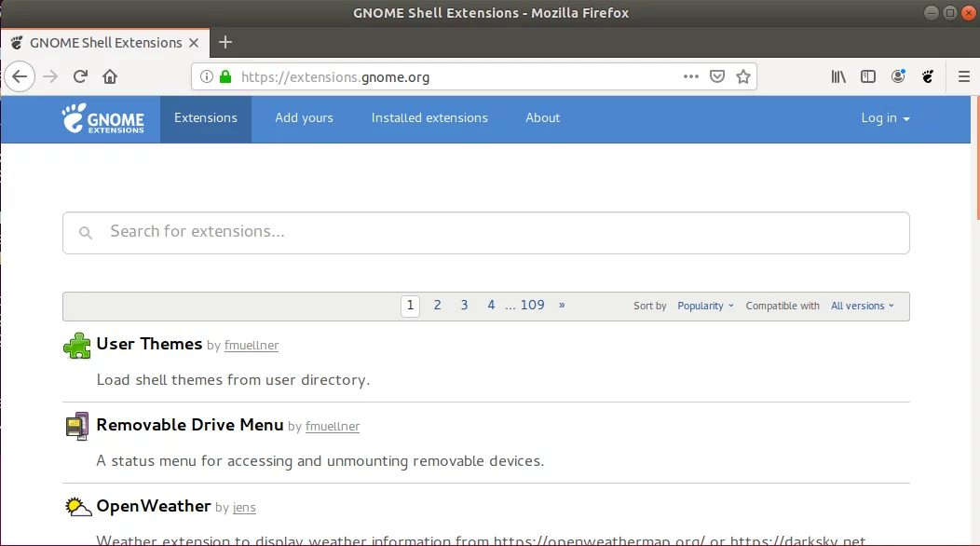This screenshot has height=546, width=980.
Task: Open the OpenWeather extension
Action: [154, 506]
